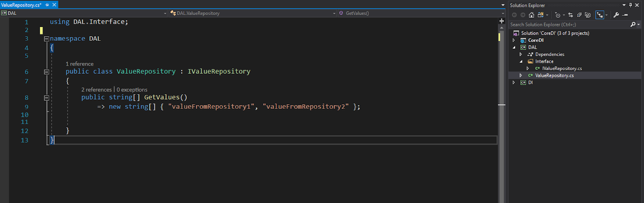Screen dimensions: 644x203
Task: Toggle auto-hide pin on Solution Explorer
Action: [630, 5]
